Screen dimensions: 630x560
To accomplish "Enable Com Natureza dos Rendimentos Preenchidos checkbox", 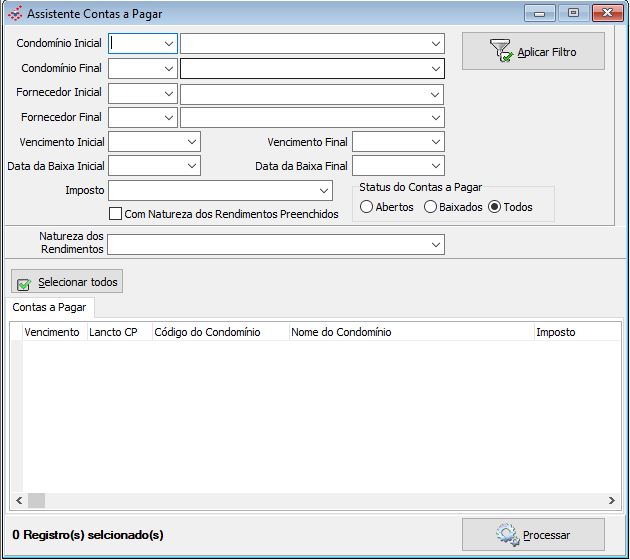I will point(116,214).
